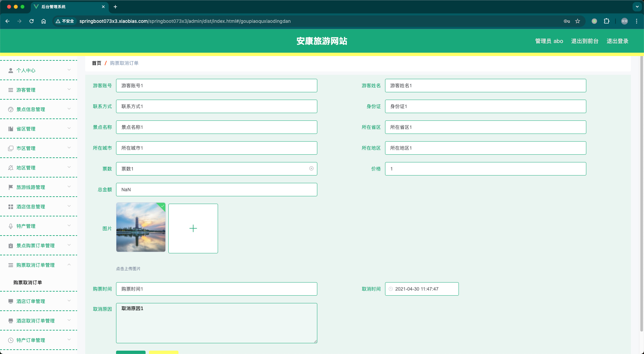Clear the 票数 field with the circle-x icon
This screenshot has height=354, width=644.
click(311, 168)
